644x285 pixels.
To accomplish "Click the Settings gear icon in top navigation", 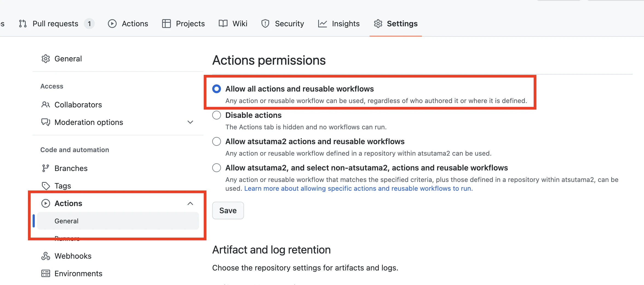I will pos(378,24).
